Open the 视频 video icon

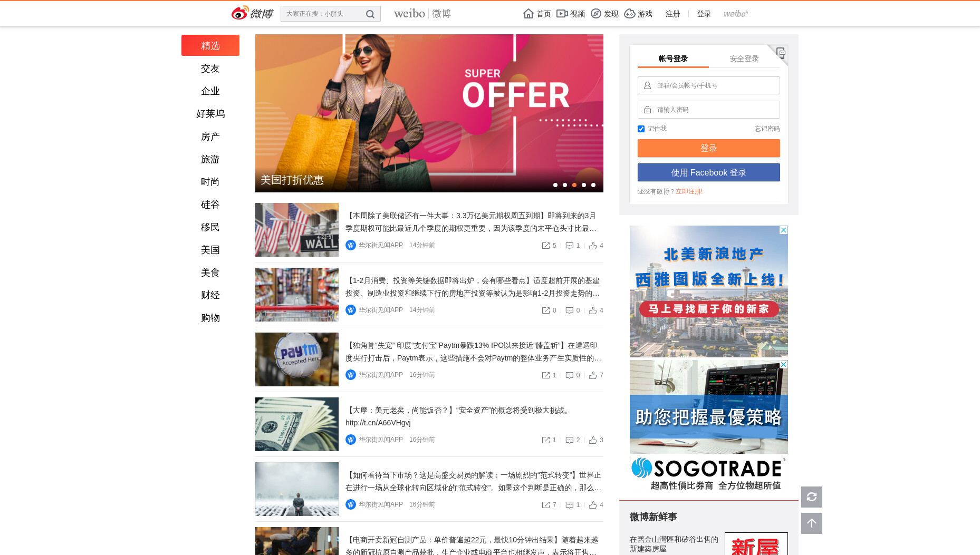(562, 14)
